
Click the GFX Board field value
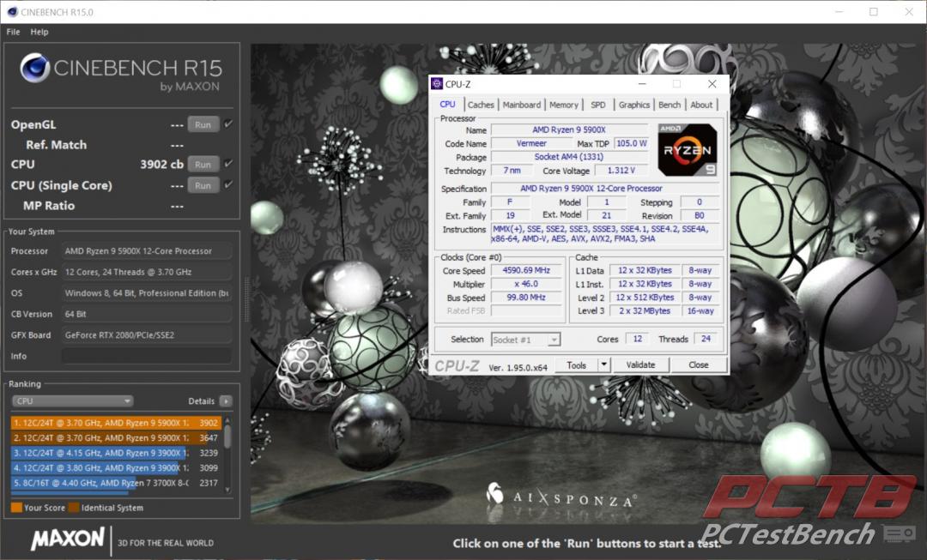tap(147, 335)
